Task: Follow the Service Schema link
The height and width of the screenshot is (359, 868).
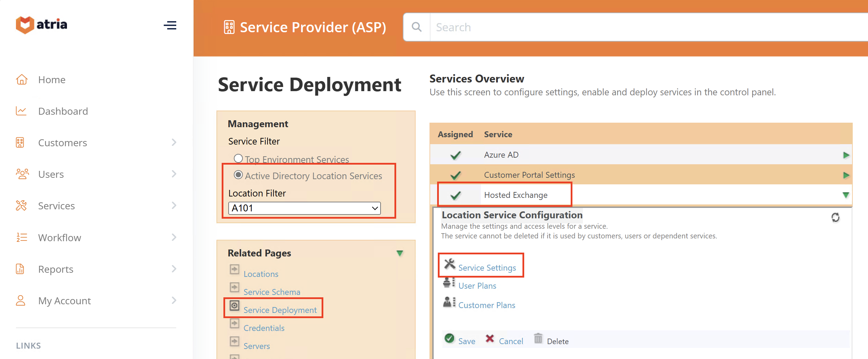Action: [272, 292]
